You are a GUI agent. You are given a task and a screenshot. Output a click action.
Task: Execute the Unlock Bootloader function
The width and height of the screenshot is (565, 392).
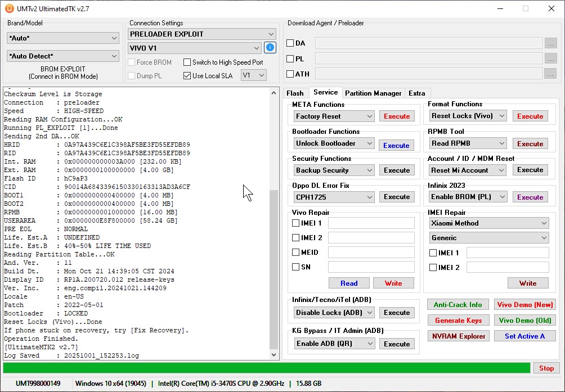pos(396,145)
